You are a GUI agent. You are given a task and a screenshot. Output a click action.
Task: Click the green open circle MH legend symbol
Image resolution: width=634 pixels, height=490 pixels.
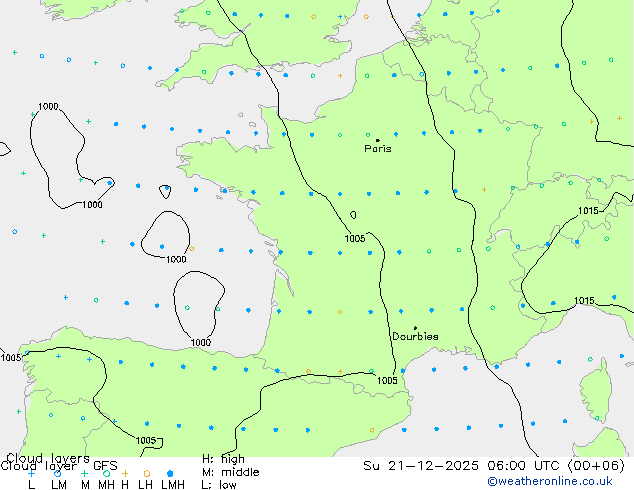coord(106,473)
